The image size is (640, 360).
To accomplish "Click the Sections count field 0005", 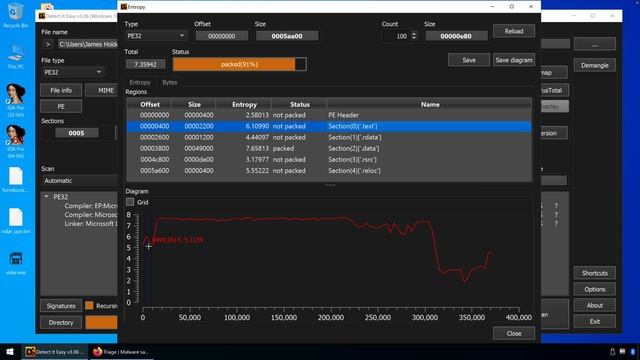I will pyautogui.click(x=76, y=133).
